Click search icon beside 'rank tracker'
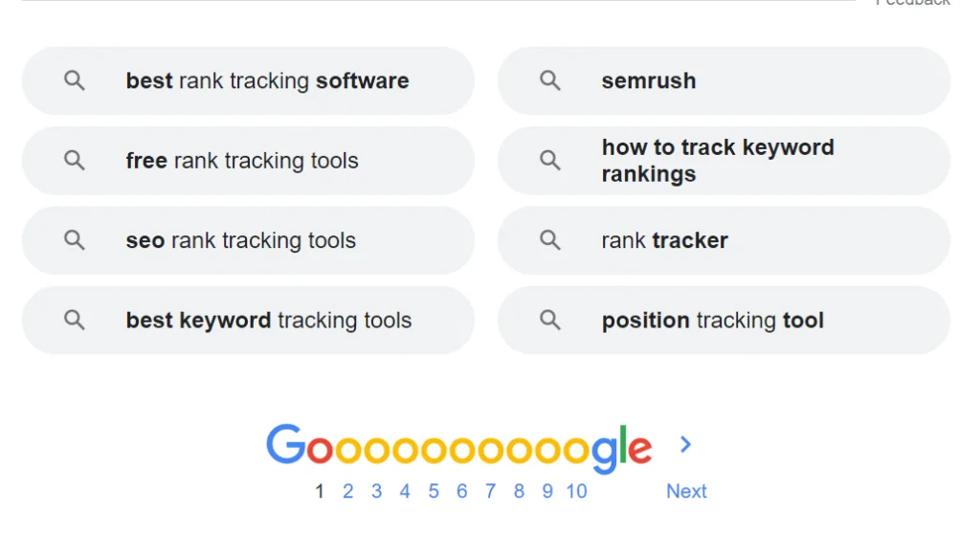980x535 pixels. (550, 240)
